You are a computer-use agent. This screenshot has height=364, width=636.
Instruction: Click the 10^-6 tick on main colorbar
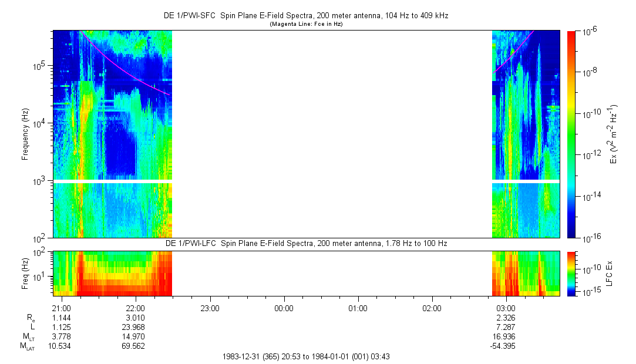590,31
